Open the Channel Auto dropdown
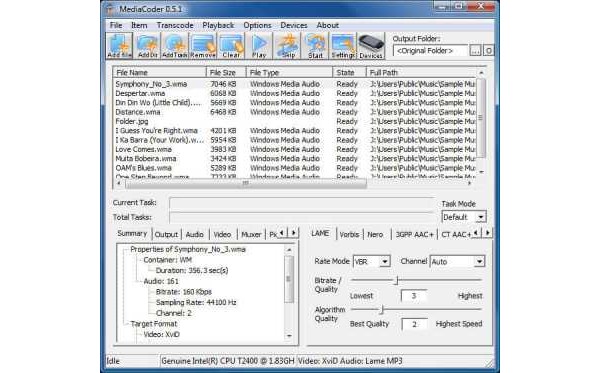Screen dimensions: 600x373 (457, 261)
